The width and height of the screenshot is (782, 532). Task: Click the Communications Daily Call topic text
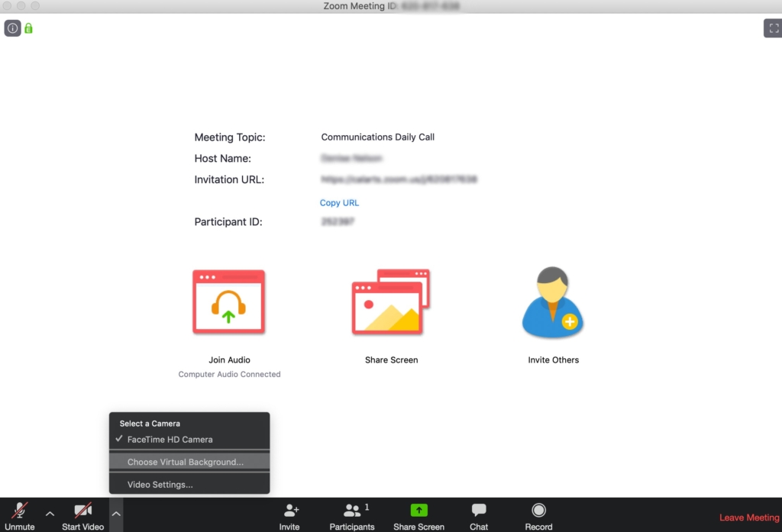pos(377,137)
